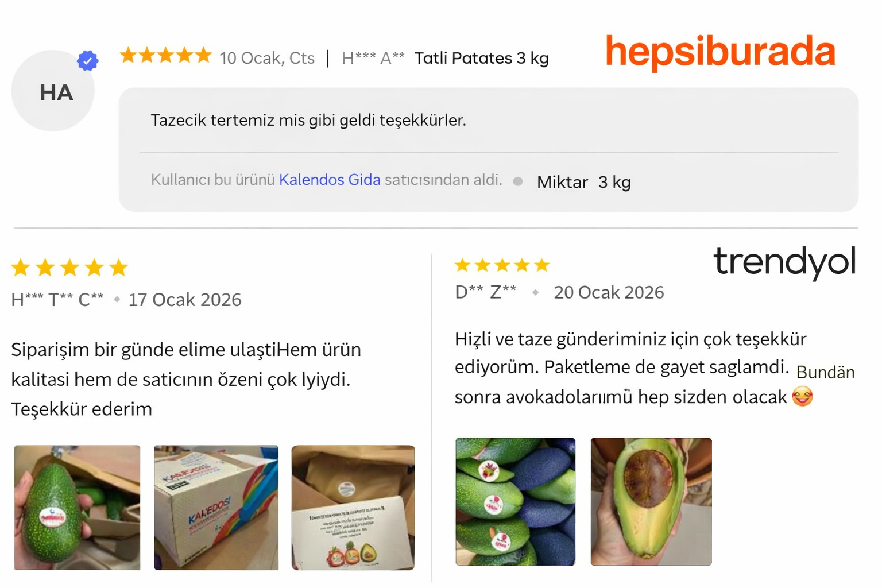Click the hepsiburada logo
The image size is (882, 588).
click(720, 52)
